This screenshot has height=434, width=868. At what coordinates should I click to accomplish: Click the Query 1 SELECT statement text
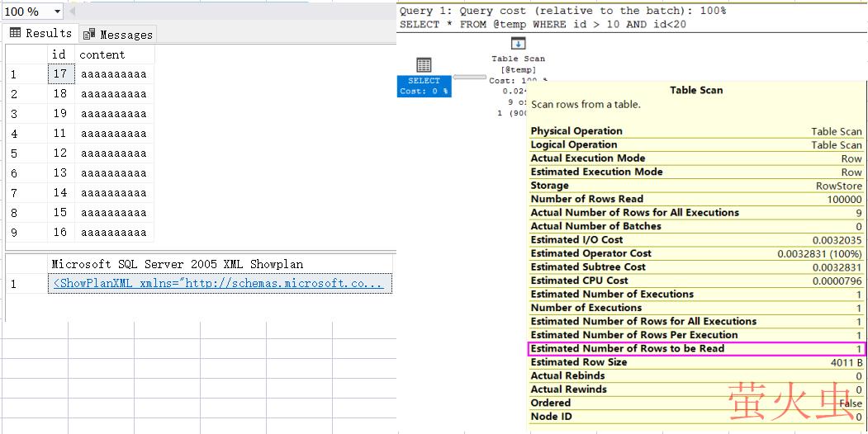pyautogui.click(x=543, y=25)
